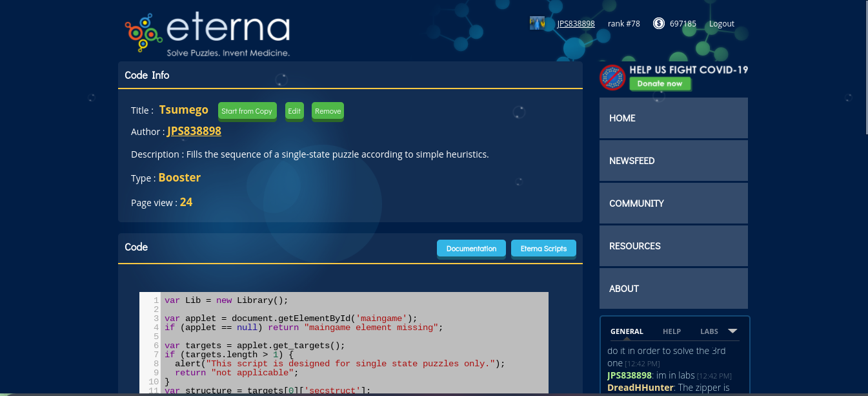The width and height of the screenshot is (868, 396).
Task: Click the Donate now button
Action: (660, 83)
